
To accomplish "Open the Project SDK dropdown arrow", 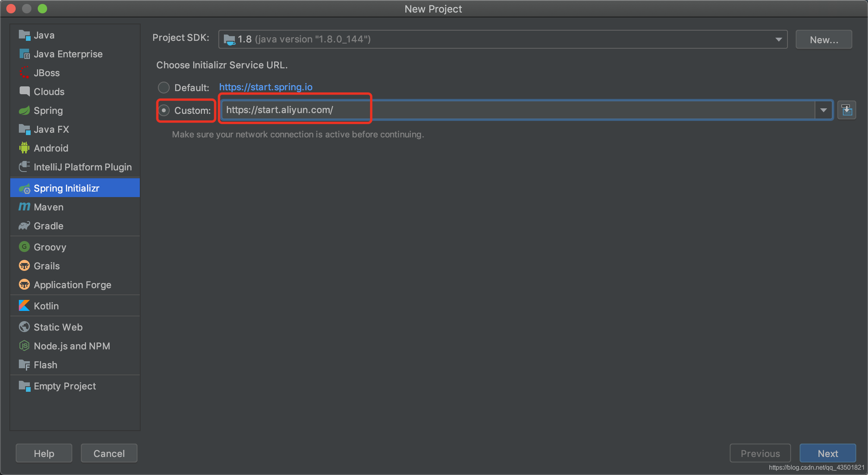I will [x=778, y=39].
